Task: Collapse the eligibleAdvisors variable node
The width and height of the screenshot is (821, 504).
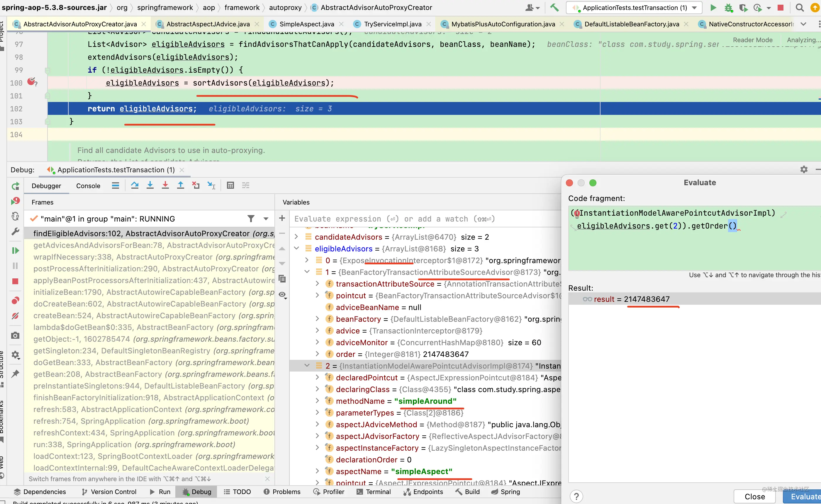Action: (296, 248)
